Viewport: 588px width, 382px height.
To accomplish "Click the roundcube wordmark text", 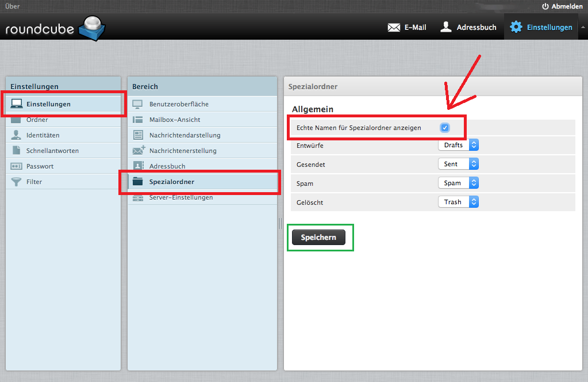I will 40,29.
